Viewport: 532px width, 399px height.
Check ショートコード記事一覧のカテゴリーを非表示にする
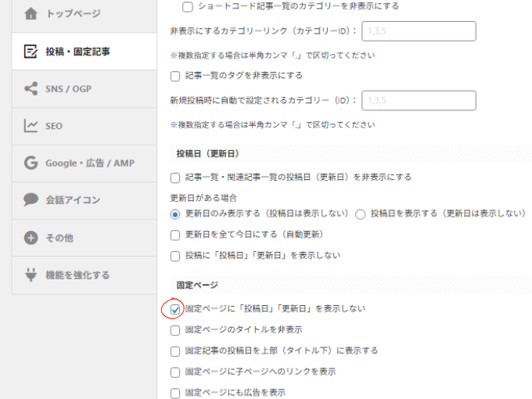pyautogui.click(x=188, y=7)
